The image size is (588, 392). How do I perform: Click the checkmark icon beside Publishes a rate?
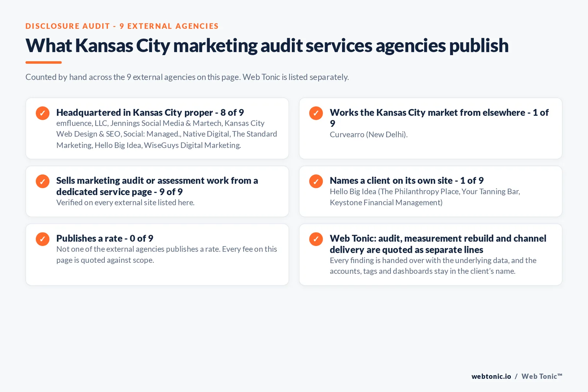pyautogui.click(x=43, y=239)
